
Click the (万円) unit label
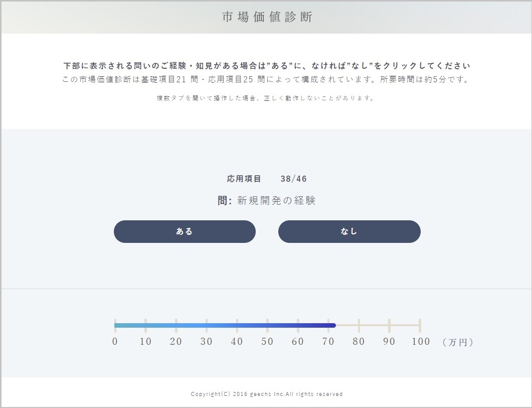click(458, 342)
